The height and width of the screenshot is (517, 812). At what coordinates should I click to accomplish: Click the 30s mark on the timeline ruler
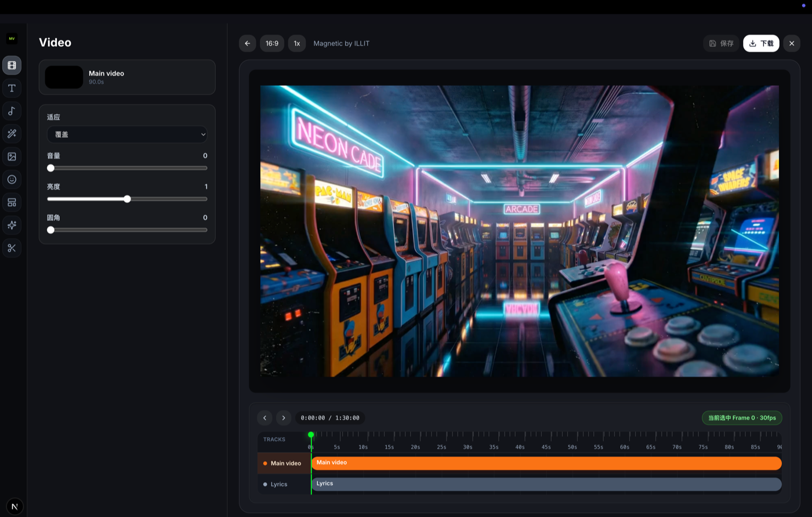pyautogui.click(x=467, y=447)
